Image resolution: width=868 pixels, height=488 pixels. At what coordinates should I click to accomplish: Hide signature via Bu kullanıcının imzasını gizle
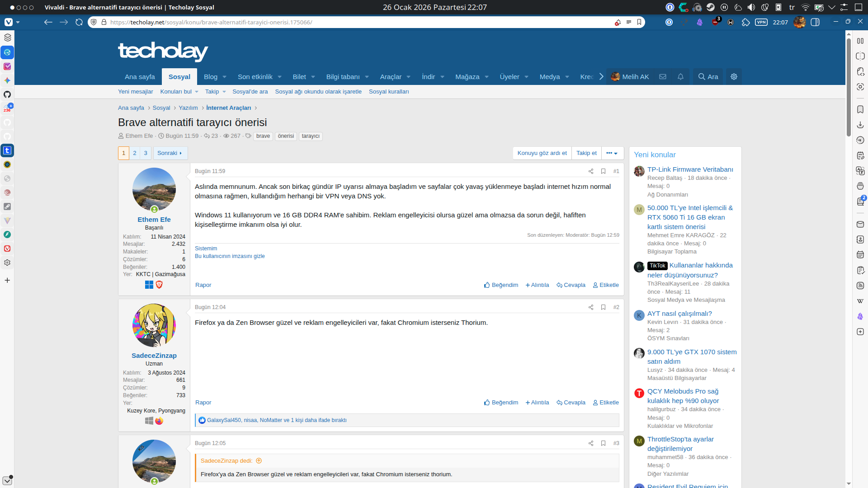click(x=230, y=256)
